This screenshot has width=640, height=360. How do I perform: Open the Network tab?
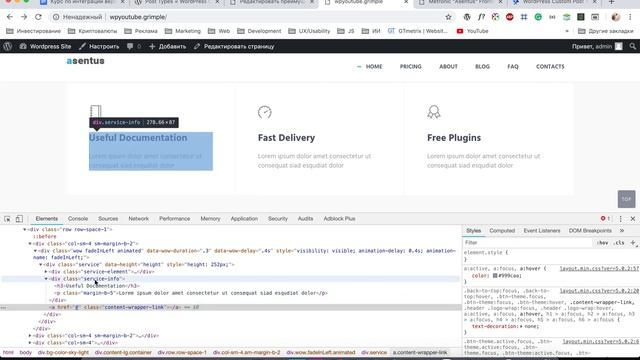tap(139, 219)
